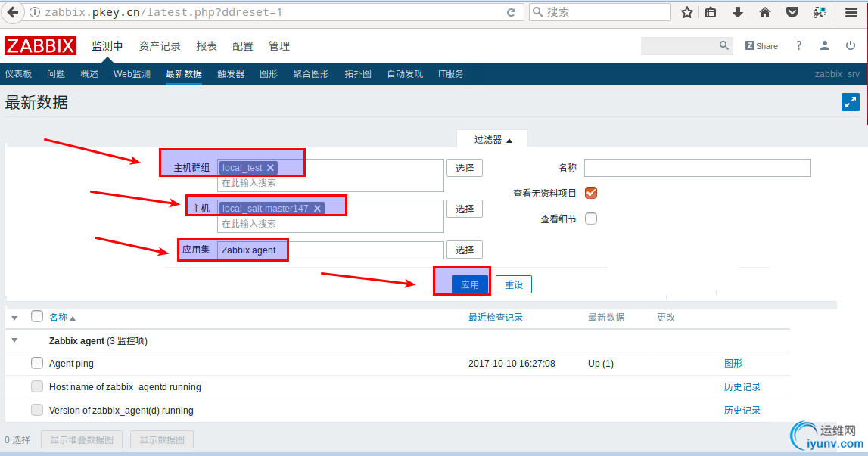
Task: Open the browser hamburger menu
Action: [x=851, y=12]
